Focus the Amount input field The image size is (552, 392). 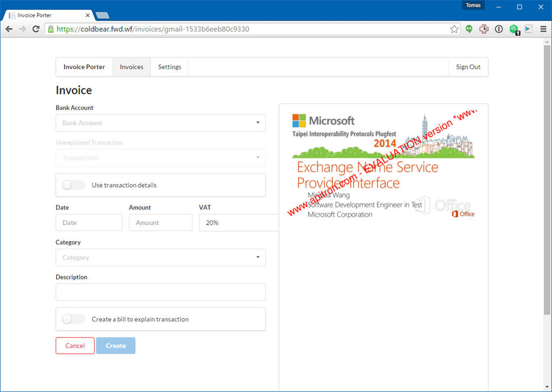click(161, 223)
